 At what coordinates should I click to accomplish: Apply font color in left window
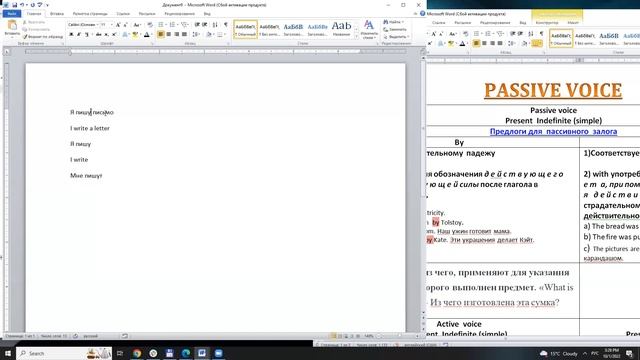point(147,35)
